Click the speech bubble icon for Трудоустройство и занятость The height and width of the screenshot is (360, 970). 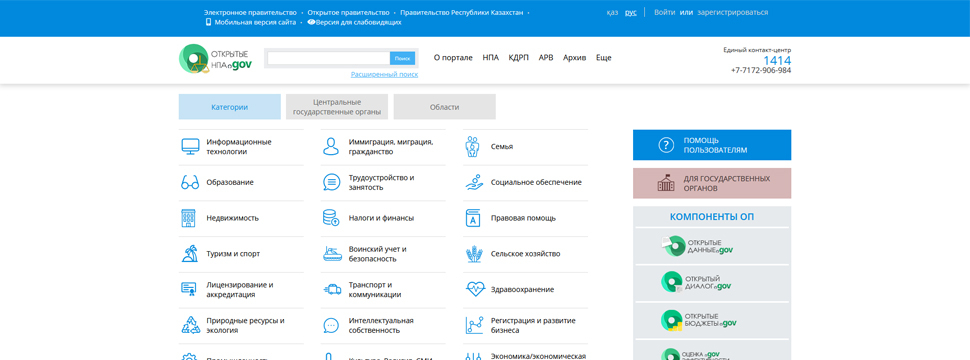[x=331, y=182]
